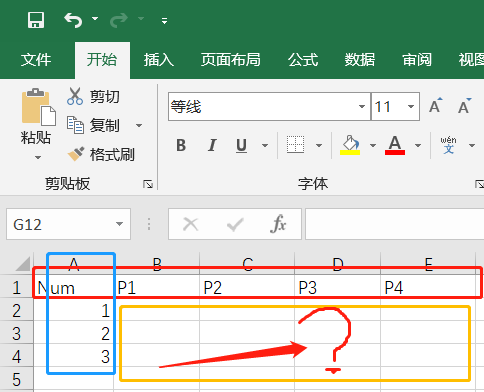Screen dimensions: 484x392
Task: Switch to the 开始 tab
Action: (102, 60)
